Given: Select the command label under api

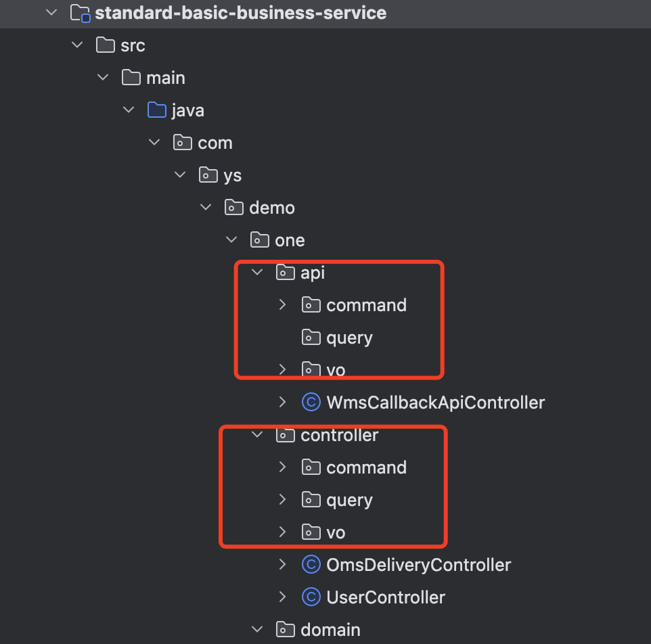Looking at the screenshot, I should pos(367,305).
